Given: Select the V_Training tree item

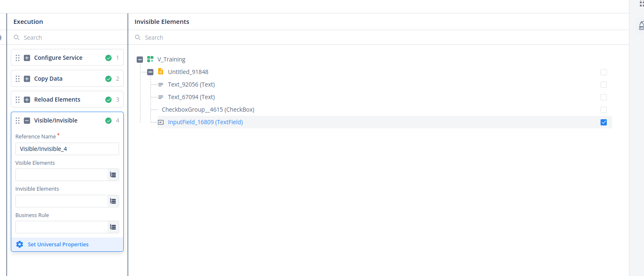Looking at the screenshot, I should [171, 59].
